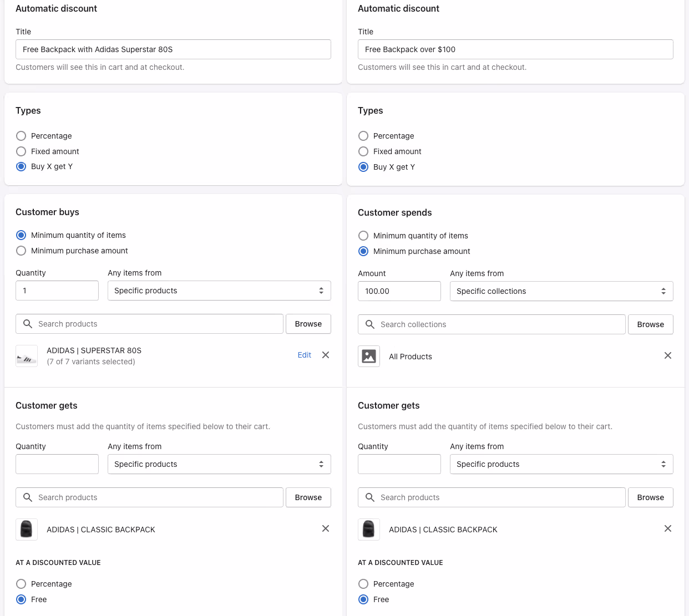Click Superstar 80S shoe thumbnail
This screenshot has width=689, height=616.
(27, 356)
